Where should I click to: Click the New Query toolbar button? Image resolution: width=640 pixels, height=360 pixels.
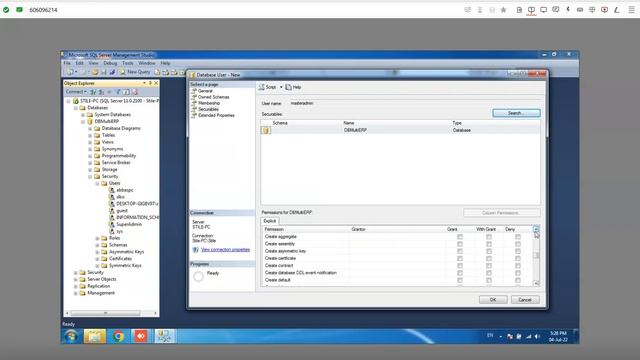point(135,72)
